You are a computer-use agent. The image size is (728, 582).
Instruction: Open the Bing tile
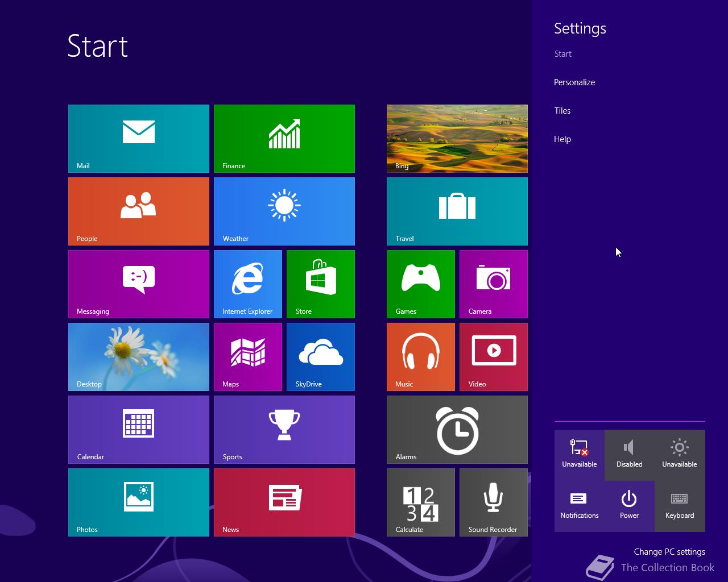point(457,139)
